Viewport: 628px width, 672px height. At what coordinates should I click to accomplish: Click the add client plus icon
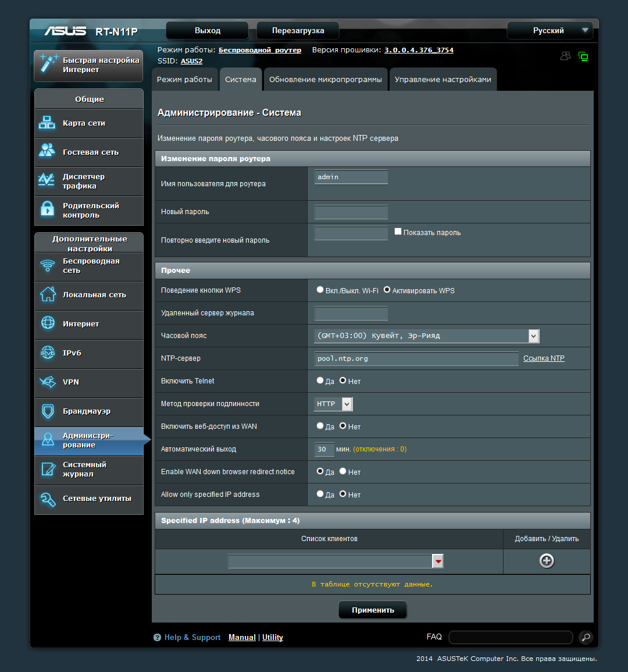tap(547, 560)
